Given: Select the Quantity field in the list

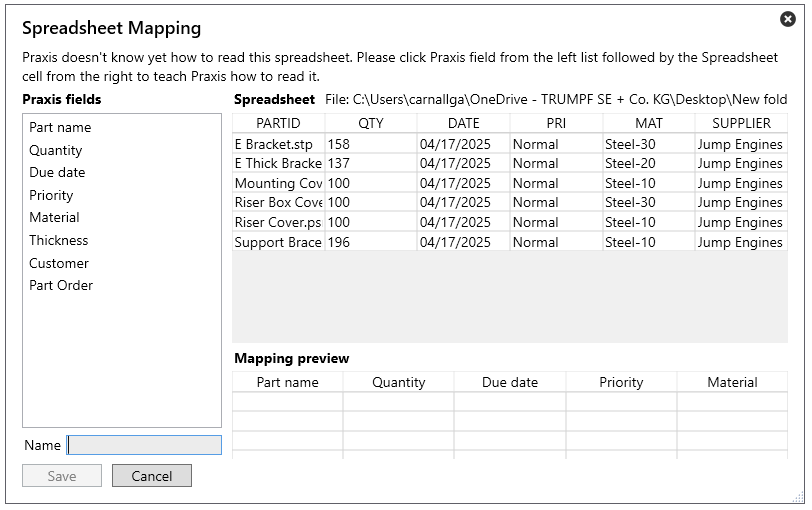Looking at the screenshot, I should [55, 150].
